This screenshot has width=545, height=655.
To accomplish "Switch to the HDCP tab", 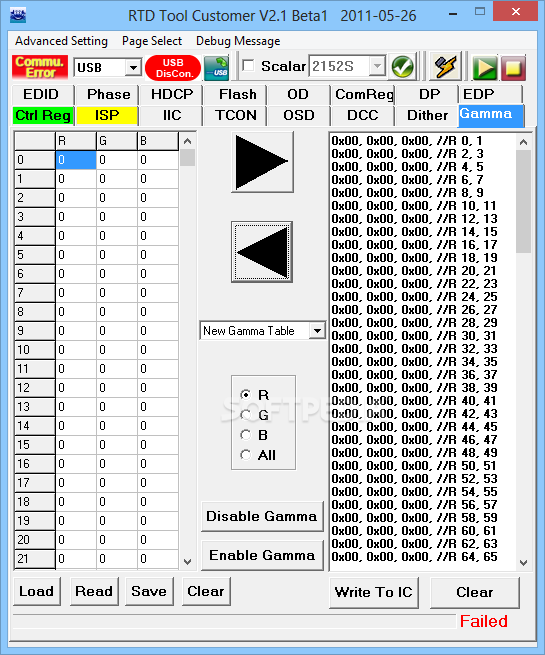I will click(172, 94).
